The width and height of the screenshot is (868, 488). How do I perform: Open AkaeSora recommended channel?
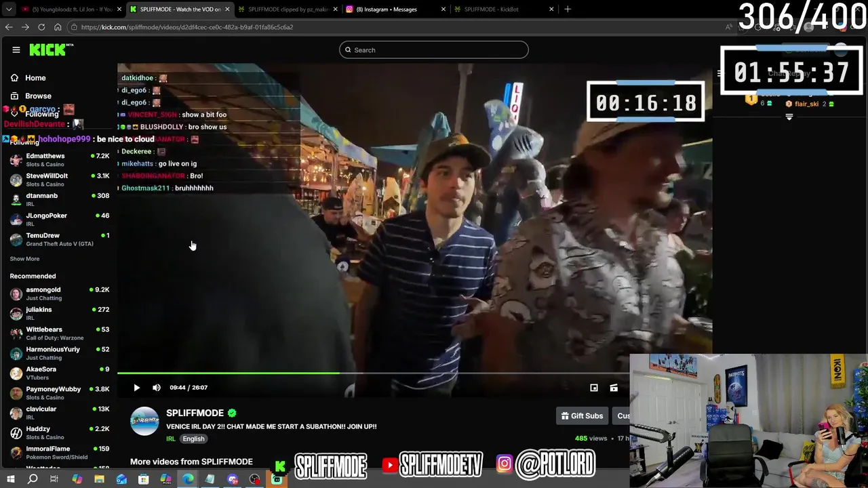point(60,373)
